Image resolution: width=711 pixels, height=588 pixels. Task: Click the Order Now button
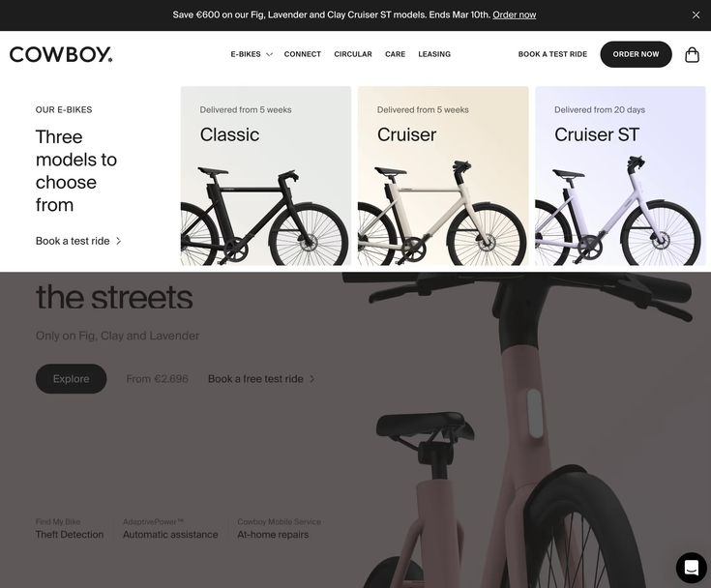(x=636, y=54)
